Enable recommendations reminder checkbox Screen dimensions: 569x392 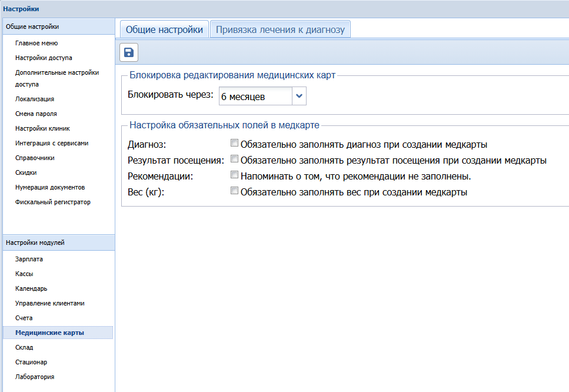pyautogui.click(x=235, y=175)
